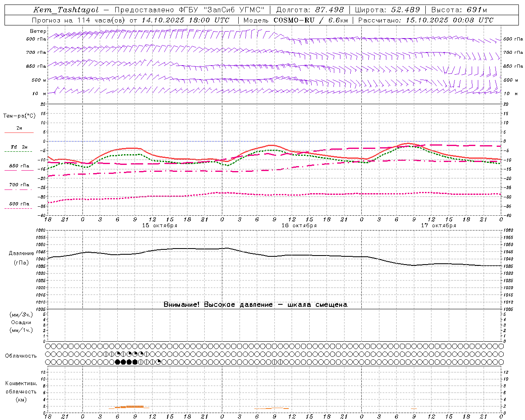Click the 'Тем-ра(°C)' temperature panel label
This screenshot has height=420, width=525.
[19, 116]
